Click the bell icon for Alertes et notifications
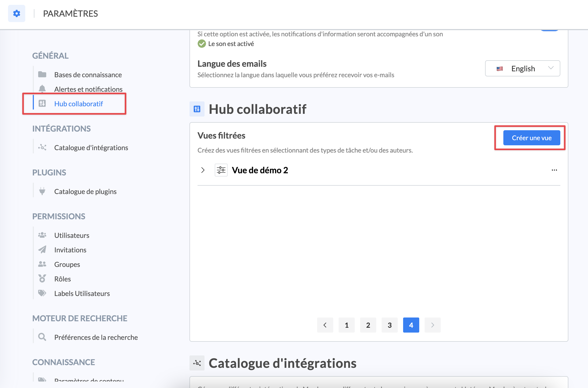The image size is (588, 388). point(42,89)
